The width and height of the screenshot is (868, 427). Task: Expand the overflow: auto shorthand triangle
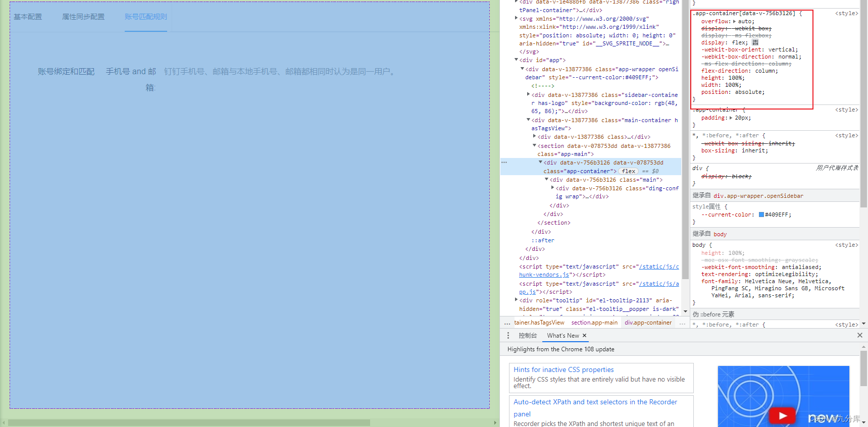click(x=734, y=21)
